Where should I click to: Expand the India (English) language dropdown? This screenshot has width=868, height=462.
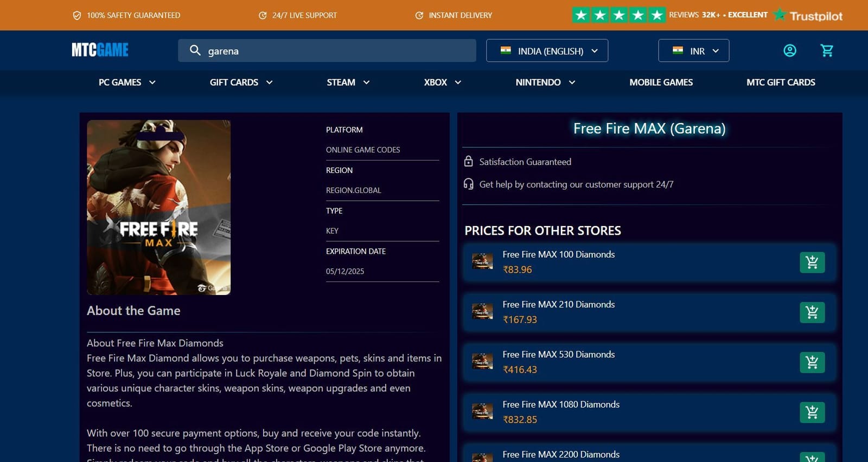[547, 50]
